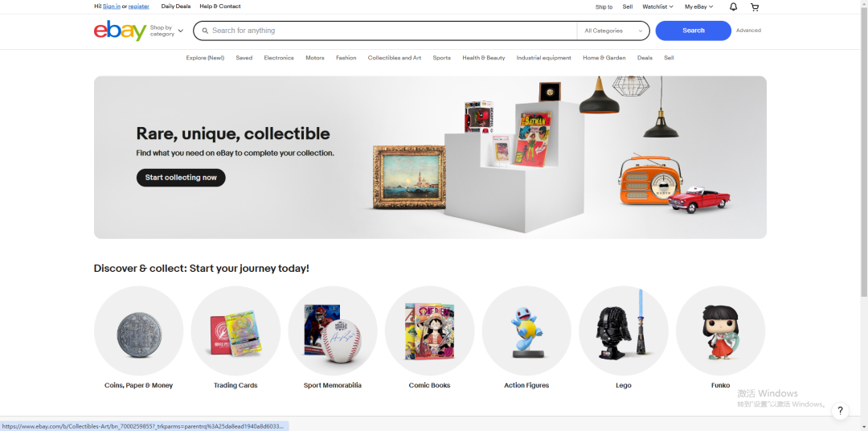Click the blue Search button
Image resolution: width=868 pixels, height=431 pixels.
pyautogui.click(x=693, y=31)
